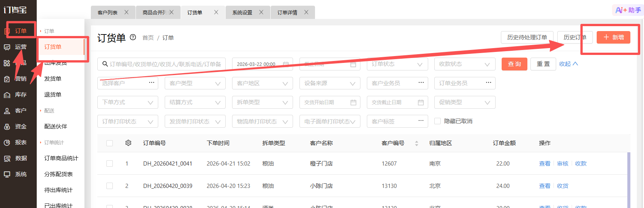Close the 商品合并 tab
Image resolution: width=644 pixels, height=208 pixels.
(172, 12)
